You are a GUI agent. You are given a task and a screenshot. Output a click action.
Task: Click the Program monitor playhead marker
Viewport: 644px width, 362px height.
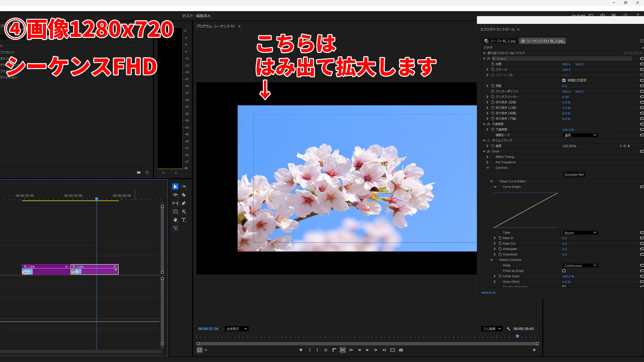518,336
